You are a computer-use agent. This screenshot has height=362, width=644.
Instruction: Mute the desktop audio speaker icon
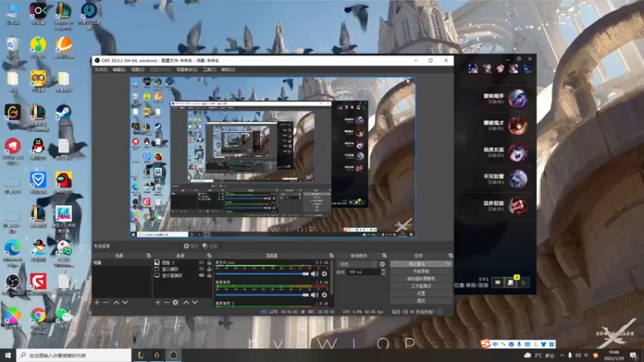315,294
